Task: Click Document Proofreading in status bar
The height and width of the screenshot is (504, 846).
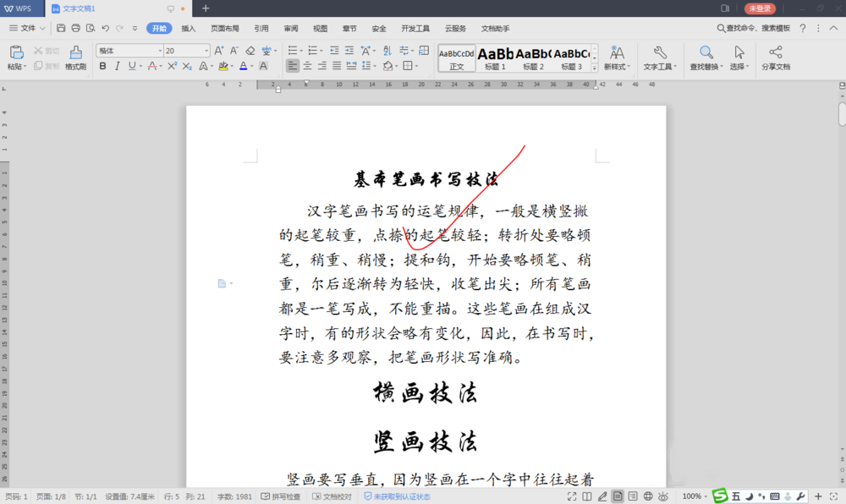Action: coord(332,496)
